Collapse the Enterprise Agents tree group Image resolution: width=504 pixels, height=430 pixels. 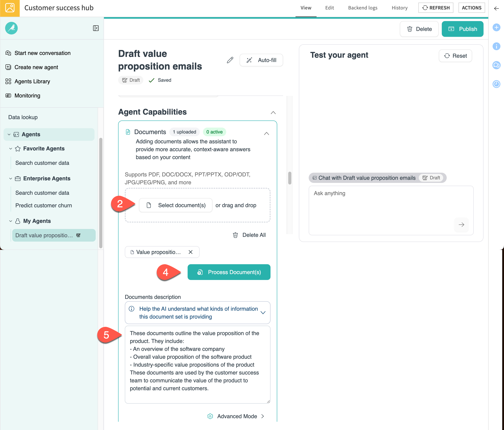(10, 179)
